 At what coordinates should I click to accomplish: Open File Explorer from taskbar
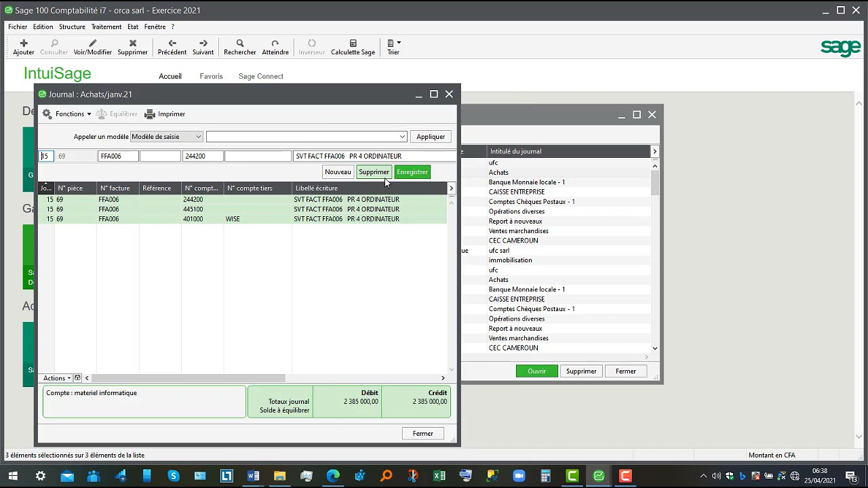[279, 476]
